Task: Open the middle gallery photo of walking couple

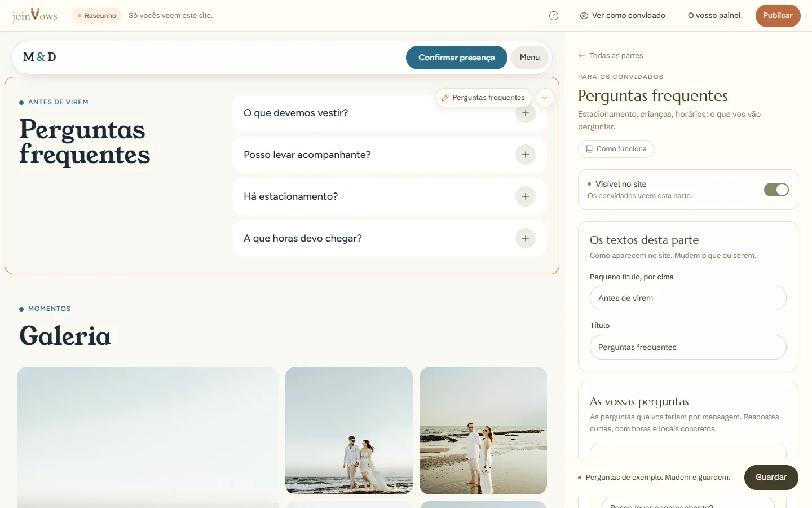Action: coord(349,431)
